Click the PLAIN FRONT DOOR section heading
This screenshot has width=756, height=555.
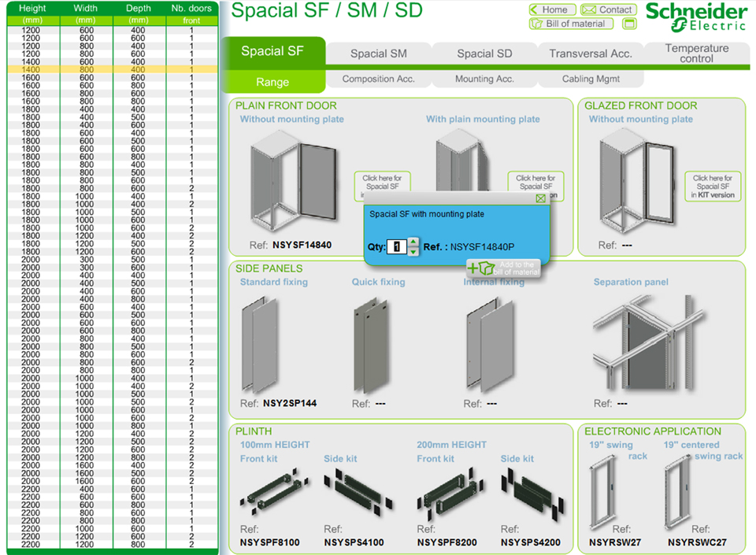coord(286,105)
